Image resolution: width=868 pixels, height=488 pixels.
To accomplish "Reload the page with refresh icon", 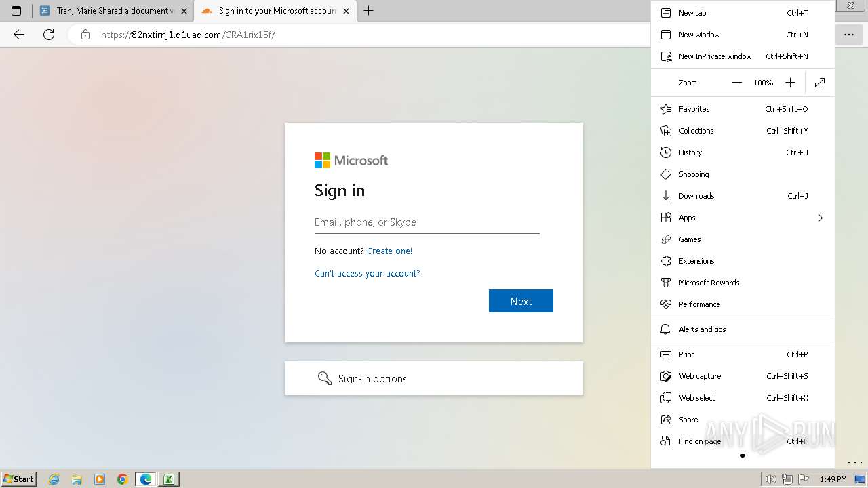I will (x=49, y=35).
